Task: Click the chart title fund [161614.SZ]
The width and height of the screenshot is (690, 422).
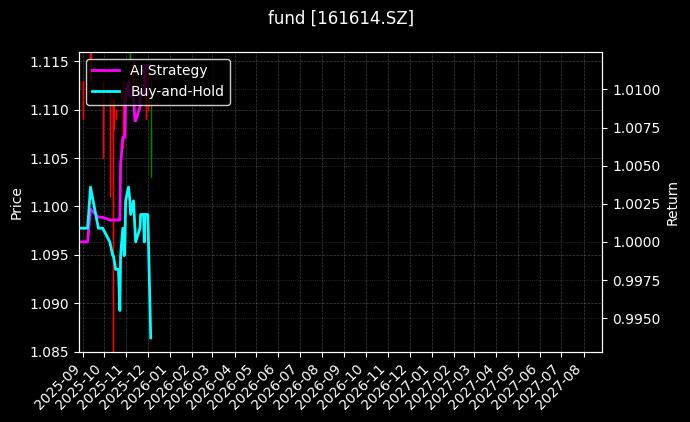Action: pos(341,18)
